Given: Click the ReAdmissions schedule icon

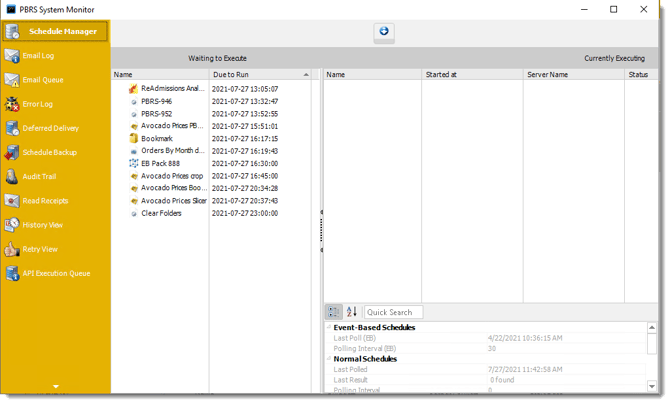Looking at the screenshot, I should coord(133,89).
